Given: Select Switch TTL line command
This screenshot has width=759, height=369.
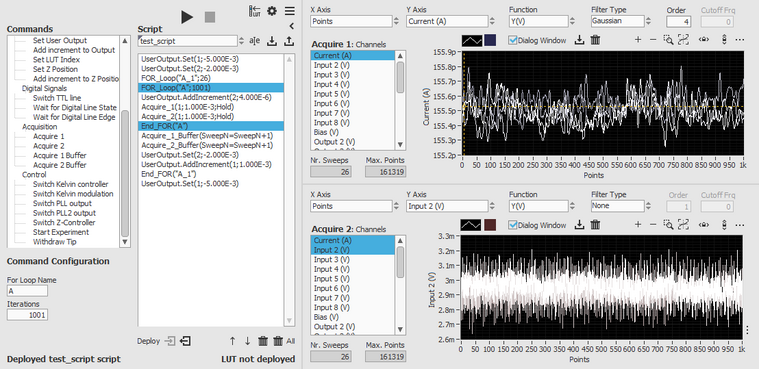Looking at the screenshot, I should click(57, 98).
